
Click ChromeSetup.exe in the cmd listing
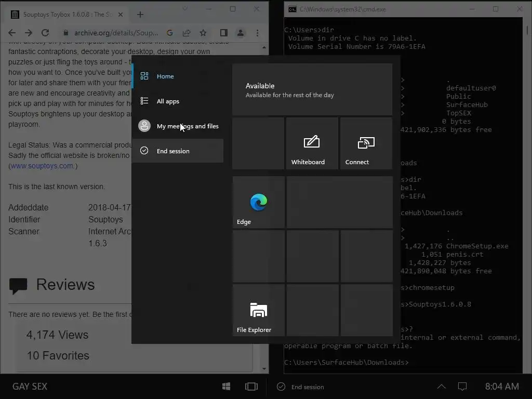pos(477,246)
